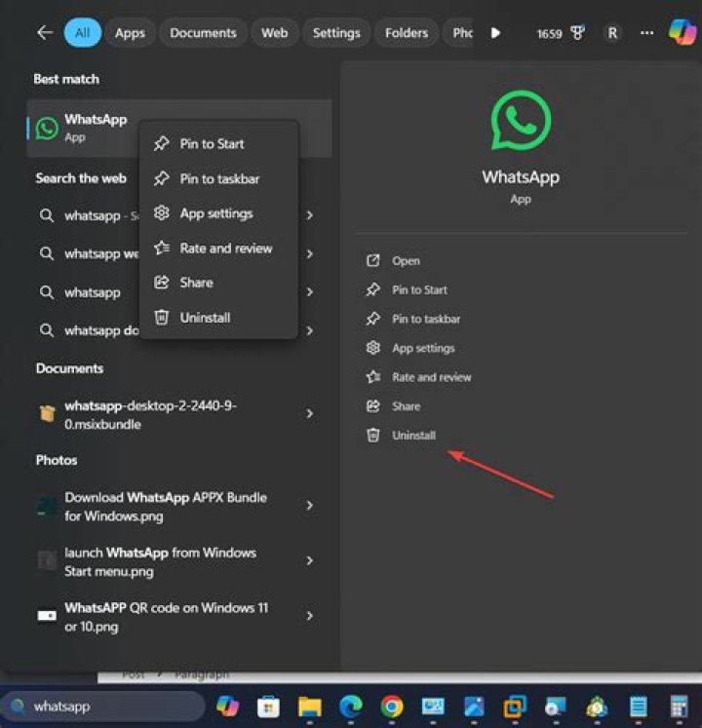Open the rewards trophy icon near 1659
Viewport: 702px width, 728px height.
[577, 33]
